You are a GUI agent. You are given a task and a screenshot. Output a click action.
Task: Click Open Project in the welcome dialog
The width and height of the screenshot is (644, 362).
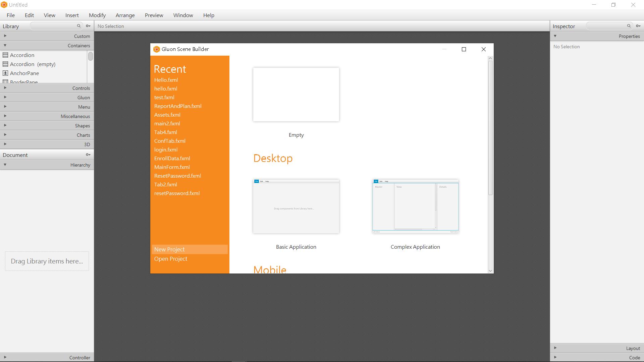click(171, 259)
